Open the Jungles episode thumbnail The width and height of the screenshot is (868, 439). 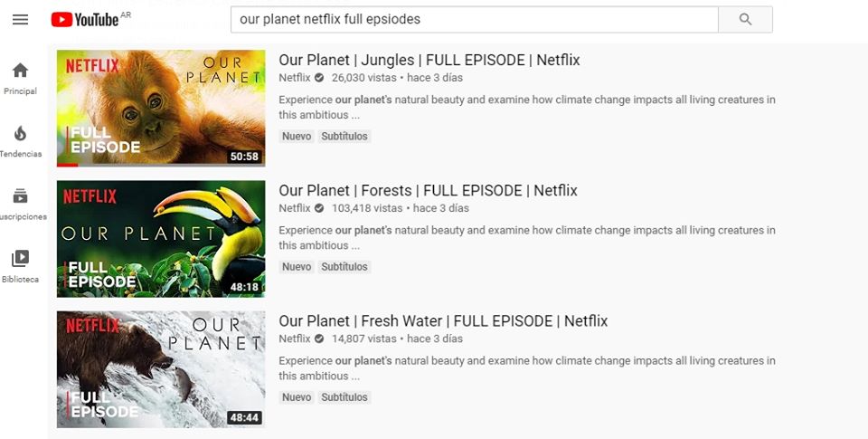161,108
